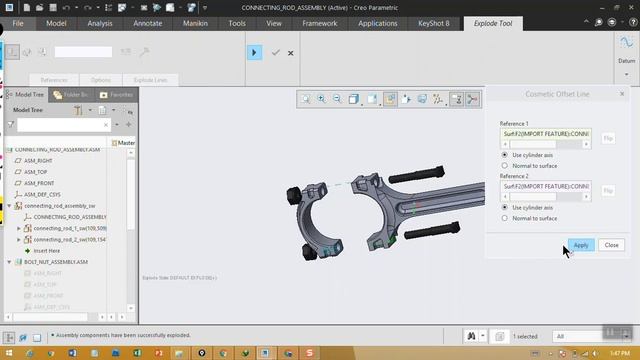The width and height of the screenshot is (640, 360).
Task: Open PowerPoint from the taskbar
Action: coord(159,353)
